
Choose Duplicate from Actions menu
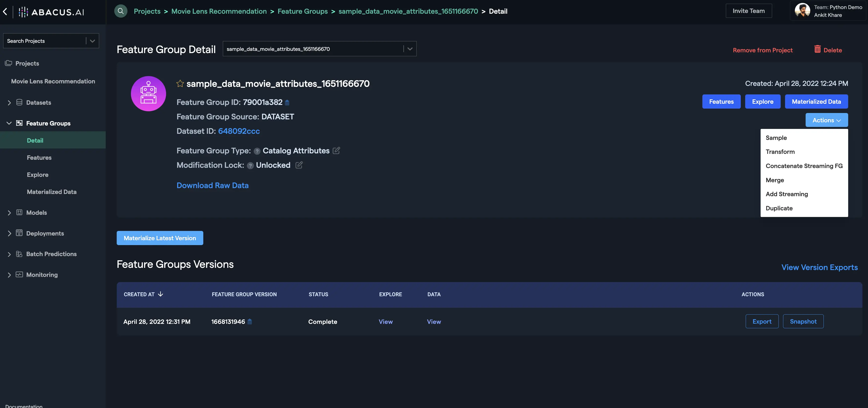click(779, 208)
